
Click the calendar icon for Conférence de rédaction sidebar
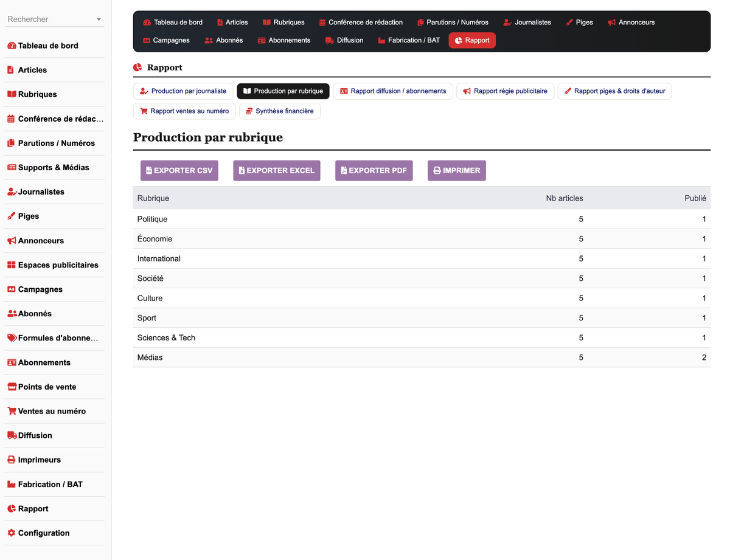click(11, 119)
